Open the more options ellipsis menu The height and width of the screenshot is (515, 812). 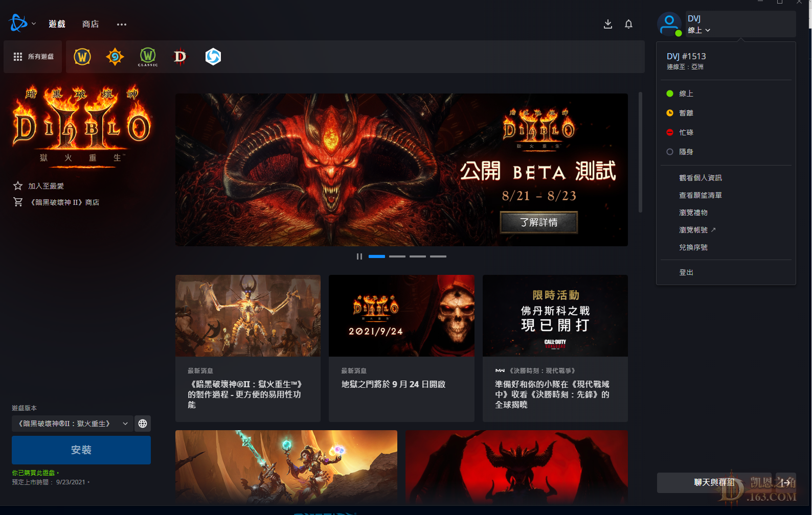(121, 24)
